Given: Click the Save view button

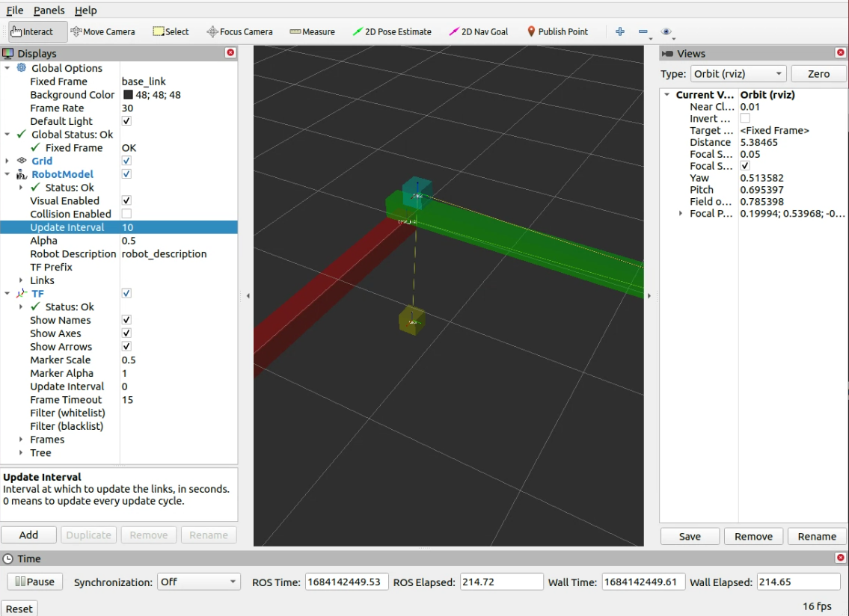Looking at the screenshot, I should point(690,536).
